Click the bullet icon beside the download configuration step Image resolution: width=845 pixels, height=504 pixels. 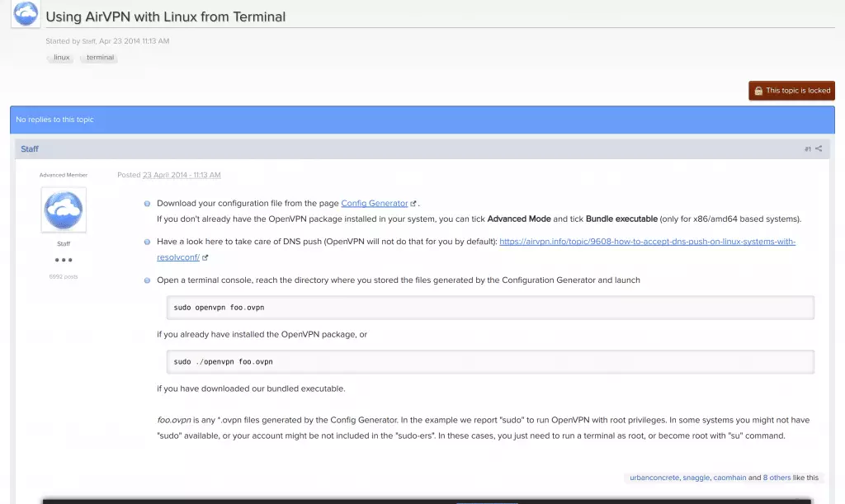pyautogui.click(x=147, y=203)
